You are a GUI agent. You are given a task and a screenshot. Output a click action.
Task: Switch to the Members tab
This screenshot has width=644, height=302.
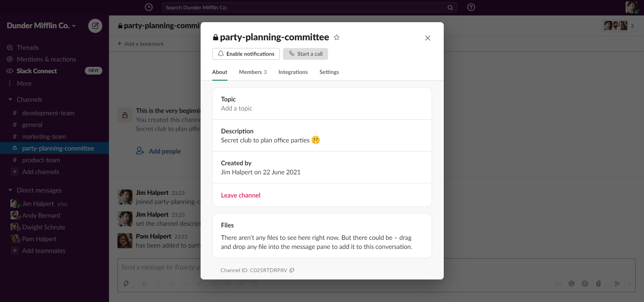253,72
